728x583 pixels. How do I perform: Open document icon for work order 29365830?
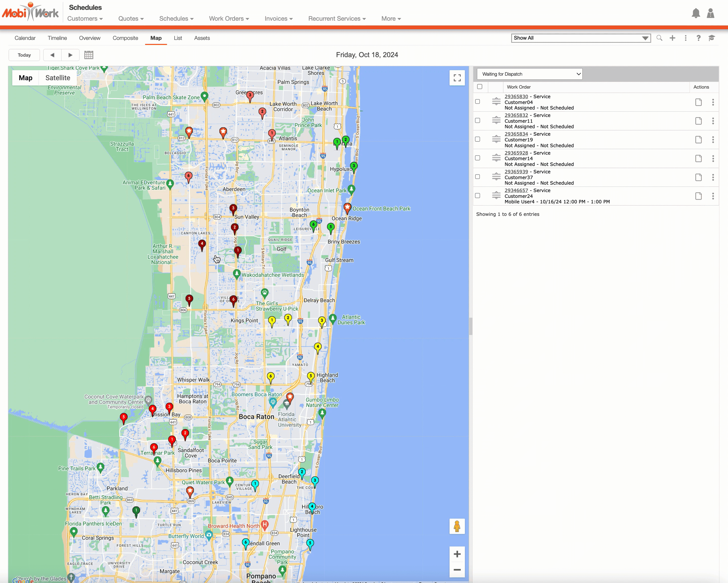[698, 102]
